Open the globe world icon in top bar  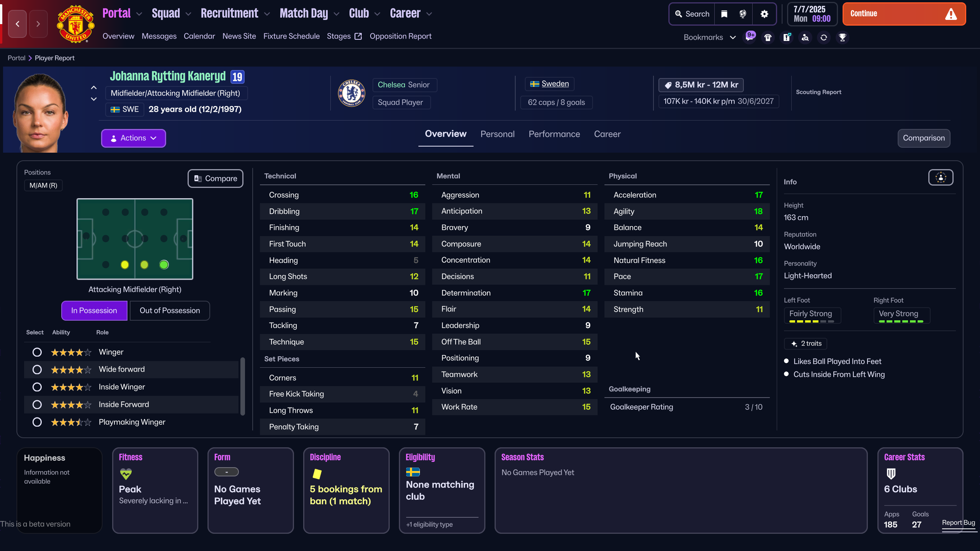point(743,14)
